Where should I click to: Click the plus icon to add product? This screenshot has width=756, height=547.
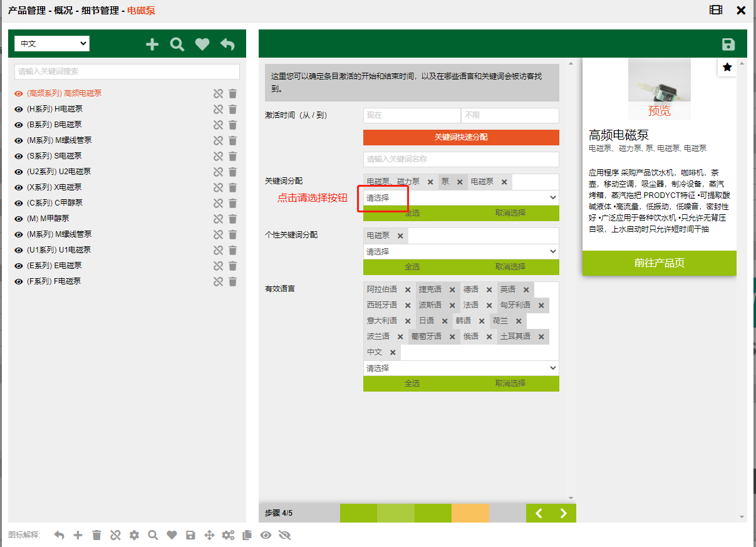[x=152, y=44]
